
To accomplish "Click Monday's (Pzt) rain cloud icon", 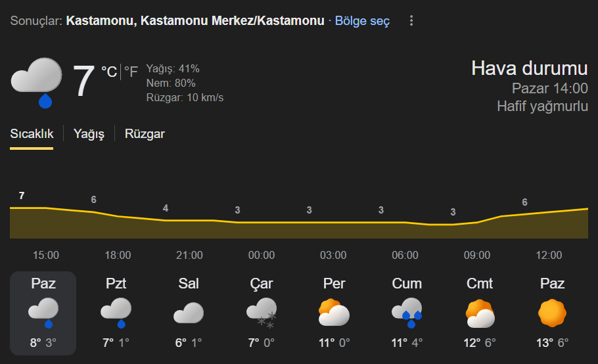I will (116, 312).
